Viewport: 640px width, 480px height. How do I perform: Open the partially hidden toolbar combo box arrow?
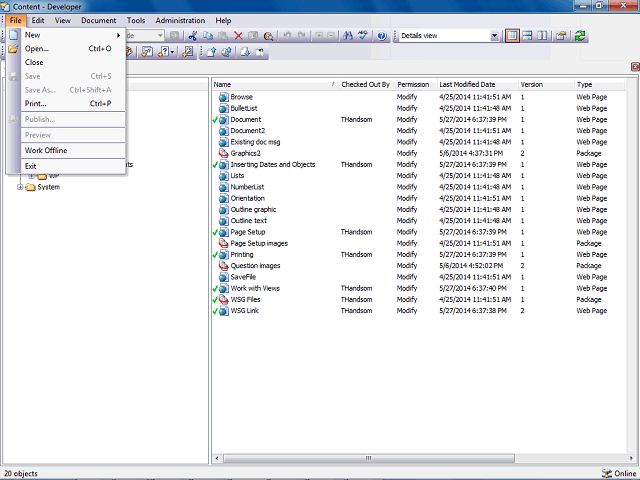click(x=160, y=36)
